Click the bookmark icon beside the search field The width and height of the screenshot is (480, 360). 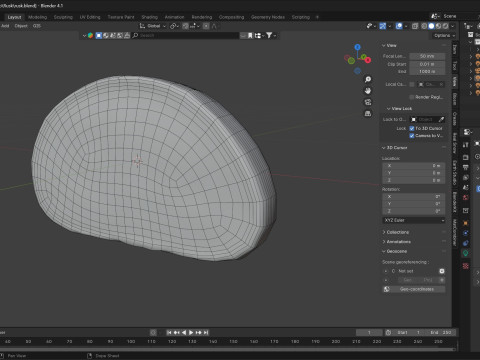pyautogui.click(x=250, y=35)
